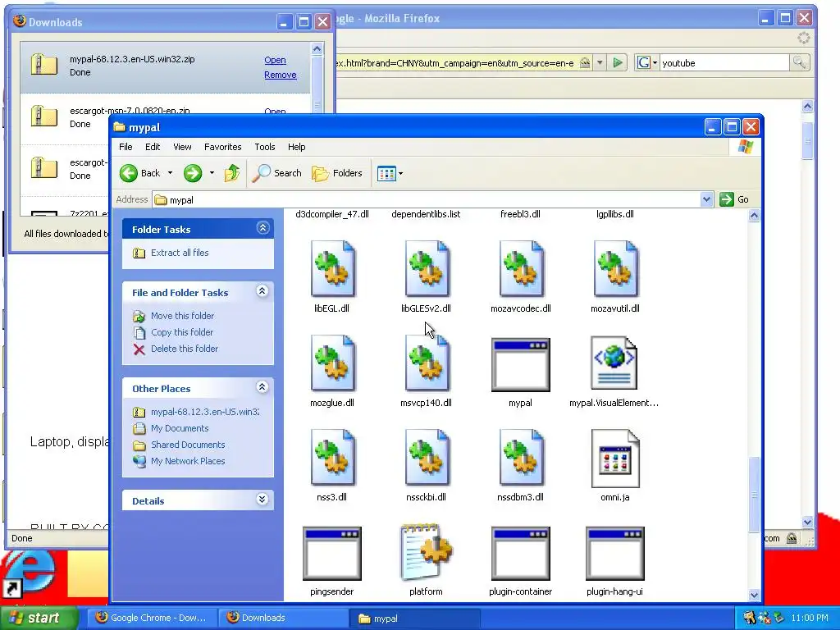
Task: Select msvcp140.dll file icon
Action: pyautogui.click(x=427, y=363)
